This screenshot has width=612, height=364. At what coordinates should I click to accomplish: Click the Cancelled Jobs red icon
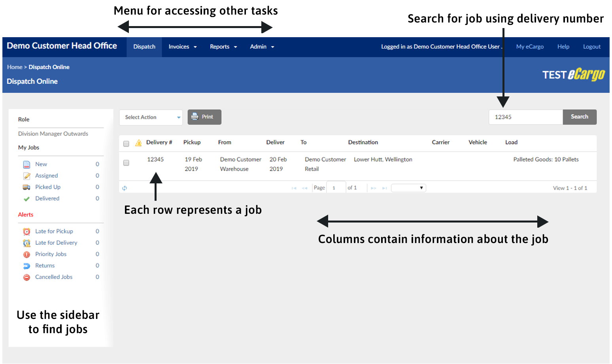pyautogui.click(x=26, y=277)
